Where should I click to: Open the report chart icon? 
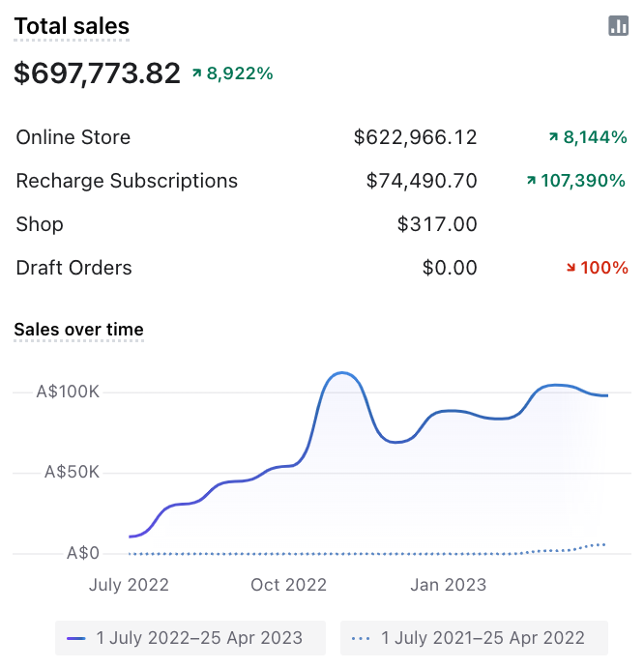(x=619, y=26)
